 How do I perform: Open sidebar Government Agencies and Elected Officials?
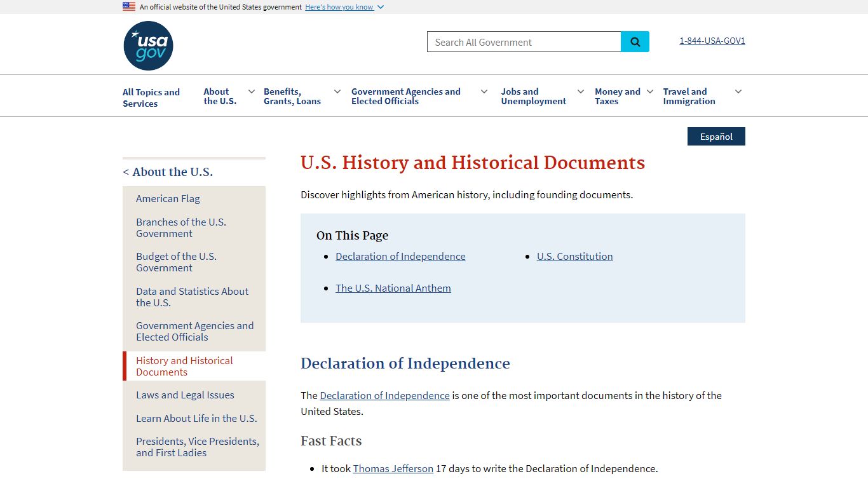tap(195, 331)
